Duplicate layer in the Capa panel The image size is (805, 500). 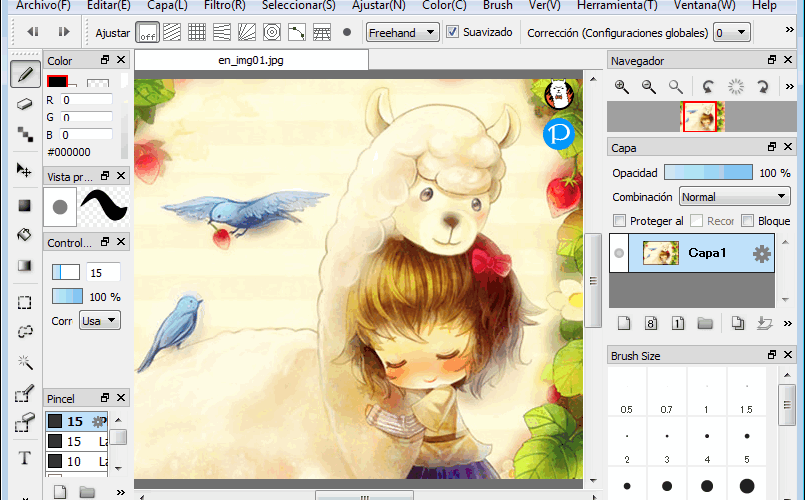[x=738, y=323]
